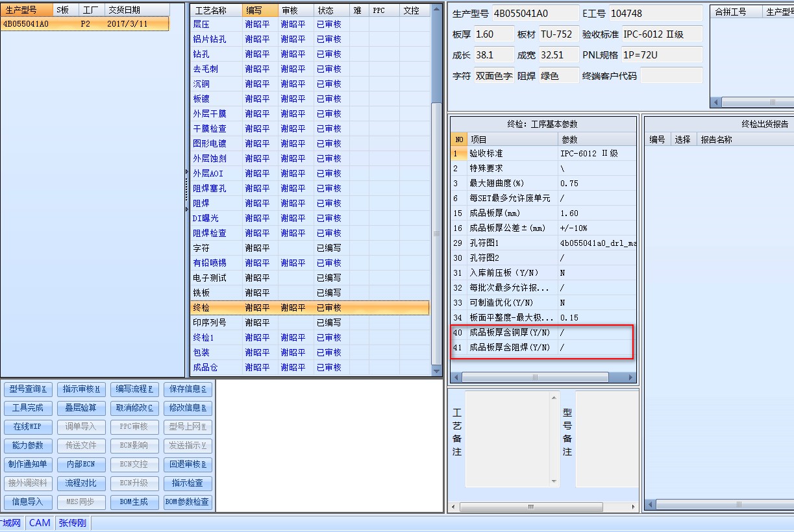
Task: Click the PPC column header
Action: click(384, 10)
